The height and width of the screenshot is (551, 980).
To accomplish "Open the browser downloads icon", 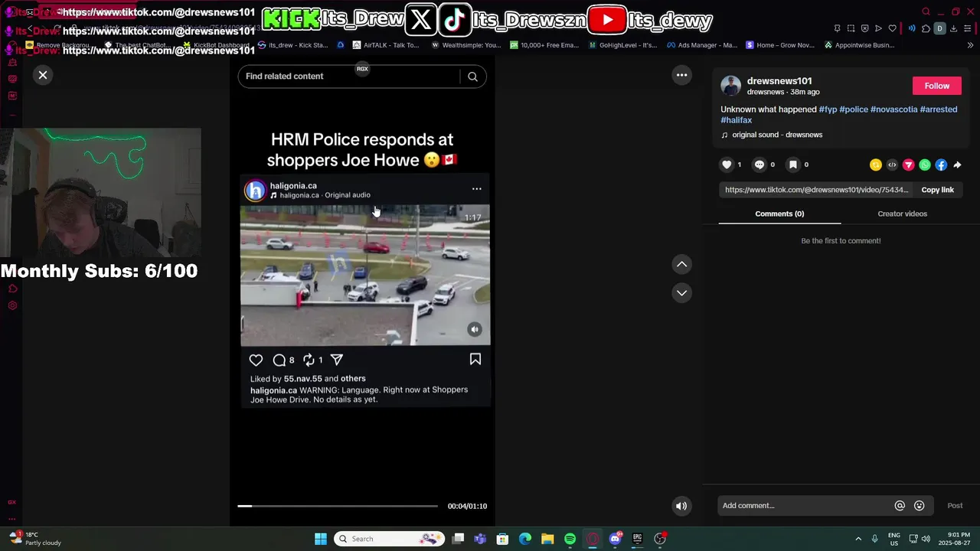I will click(x=953, y=28).
